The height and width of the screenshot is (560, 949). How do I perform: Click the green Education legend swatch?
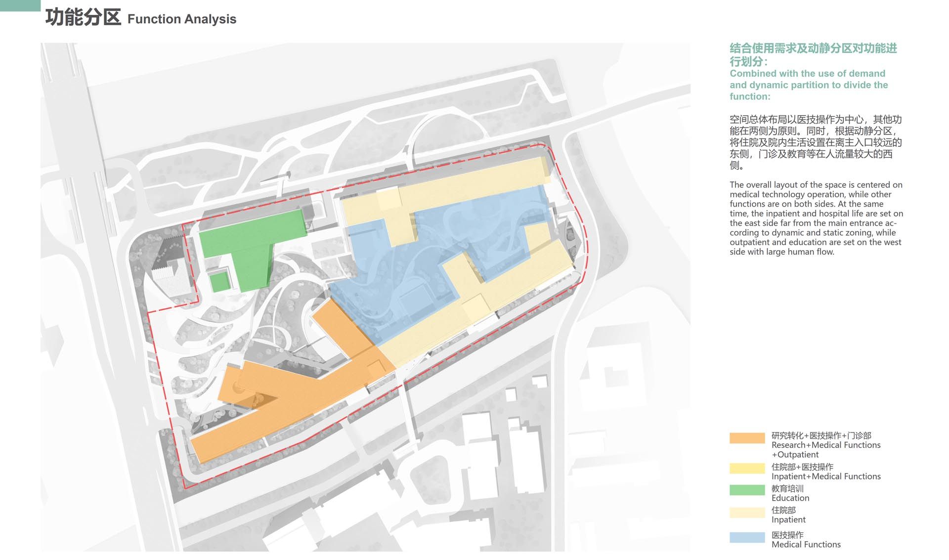747,490
